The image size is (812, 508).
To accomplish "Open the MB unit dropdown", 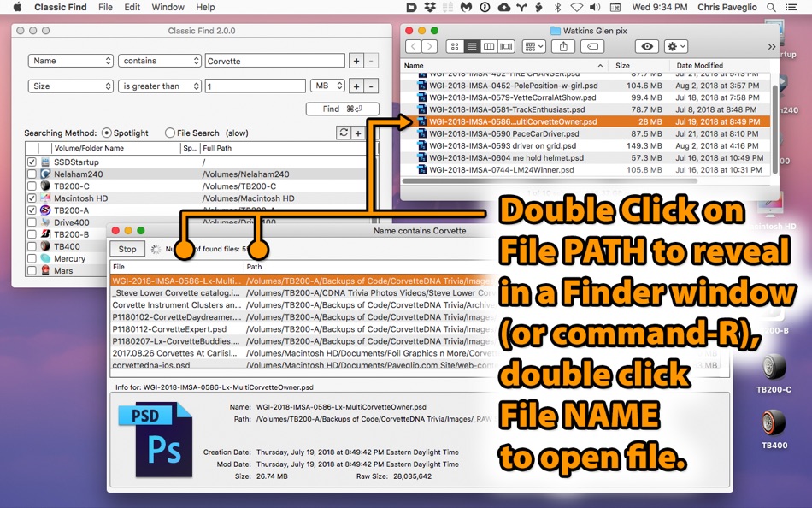I will point(327,86).
